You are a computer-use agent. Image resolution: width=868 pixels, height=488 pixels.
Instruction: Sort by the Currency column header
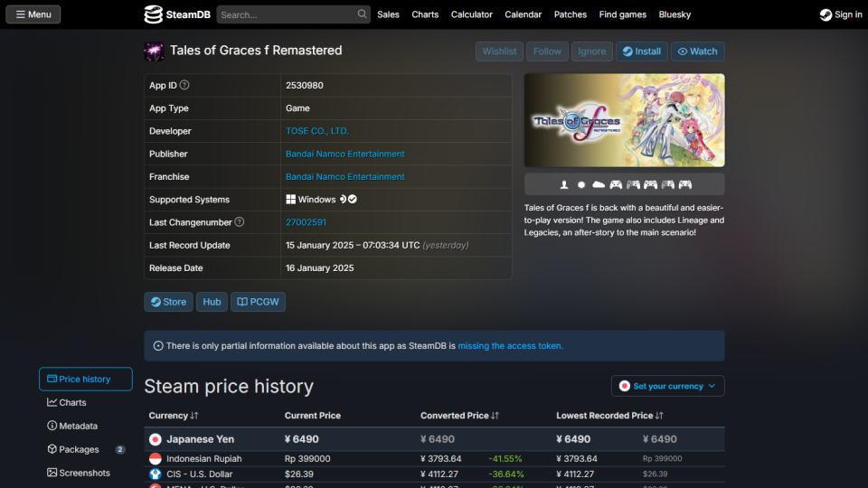coord(174,416)
